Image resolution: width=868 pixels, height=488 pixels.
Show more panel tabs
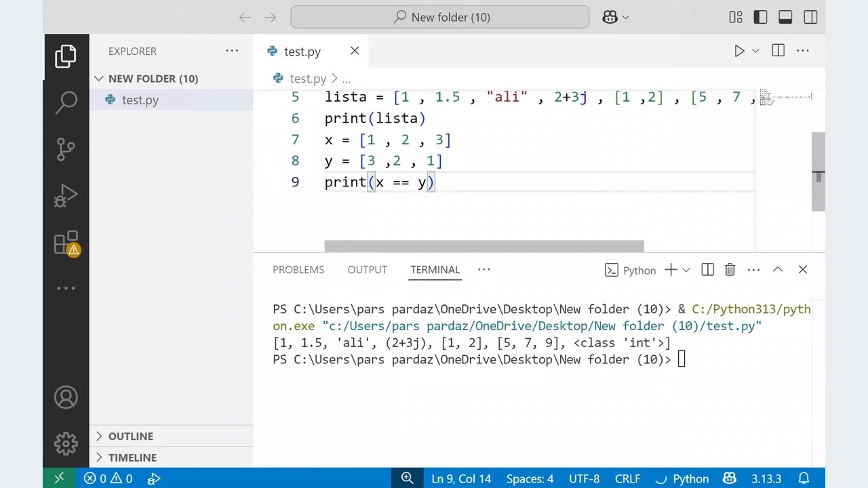click(x=484, y=270)
